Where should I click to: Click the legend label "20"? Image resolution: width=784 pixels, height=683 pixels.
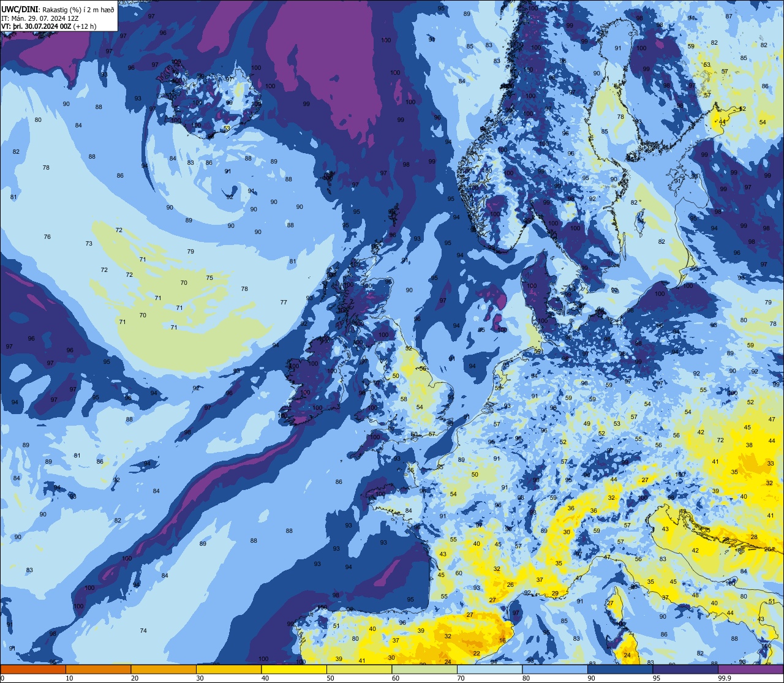134,677
